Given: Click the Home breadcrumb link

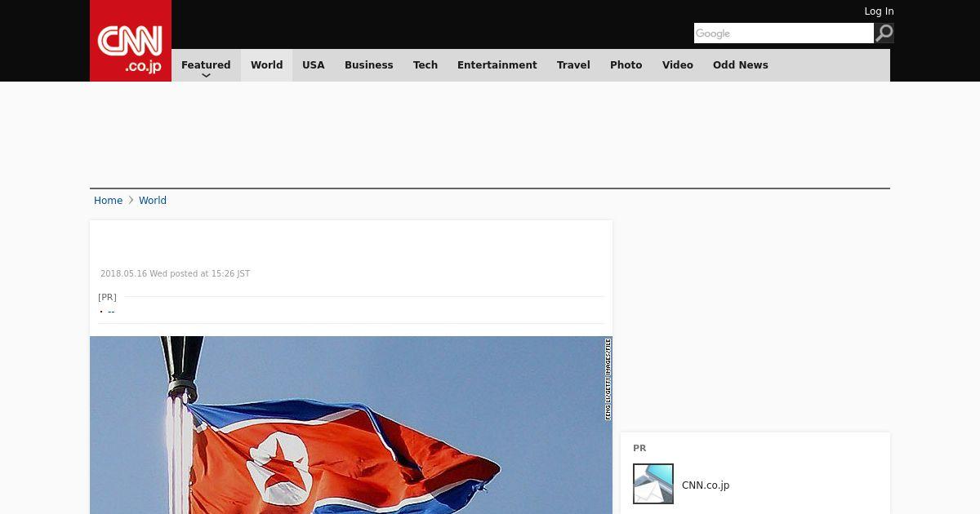Looking at the screenshot, I should 108,201.
